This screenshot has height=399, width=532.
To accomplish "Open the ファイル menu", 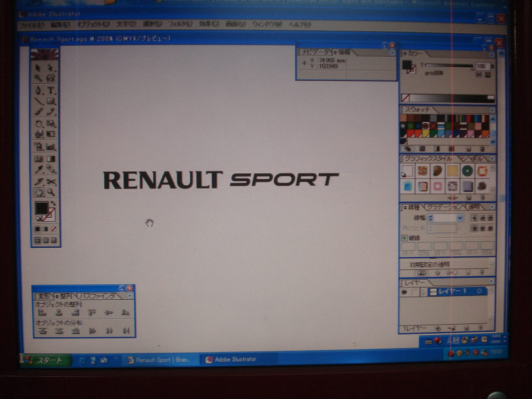I will [x=31, y=25].
